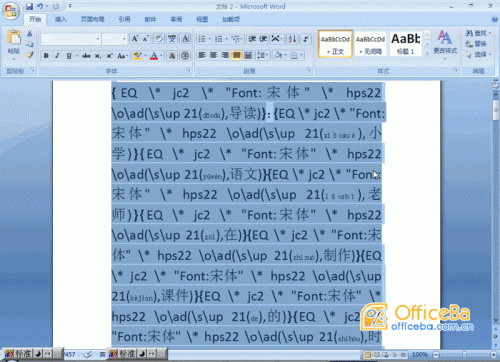Select Align Right
The height and width of the screenshot is (362, 500).
(x=225, y=55)
